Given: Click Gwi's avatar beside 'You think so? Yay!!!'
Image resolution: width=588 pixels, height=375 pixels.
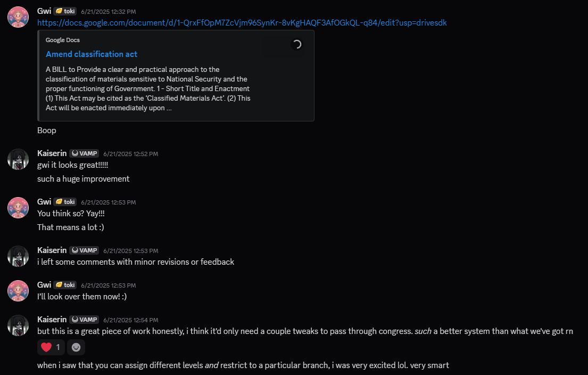Looking at the screenshot, I should point(18,208).
